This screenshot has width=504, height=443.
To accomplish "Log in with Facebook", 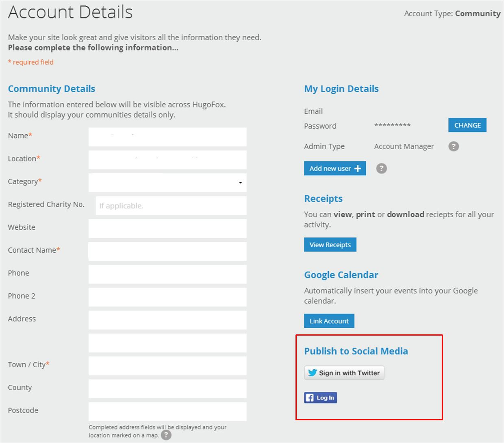I will 320,397.
